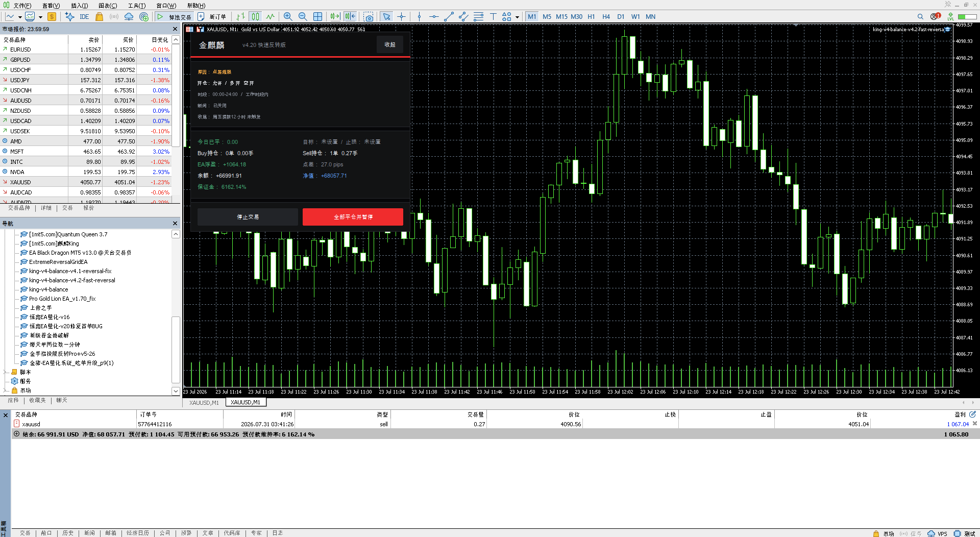Viewport: 980px width, 537px height.
Task: Click the stop trading button
Action: (x=248, y=217)
